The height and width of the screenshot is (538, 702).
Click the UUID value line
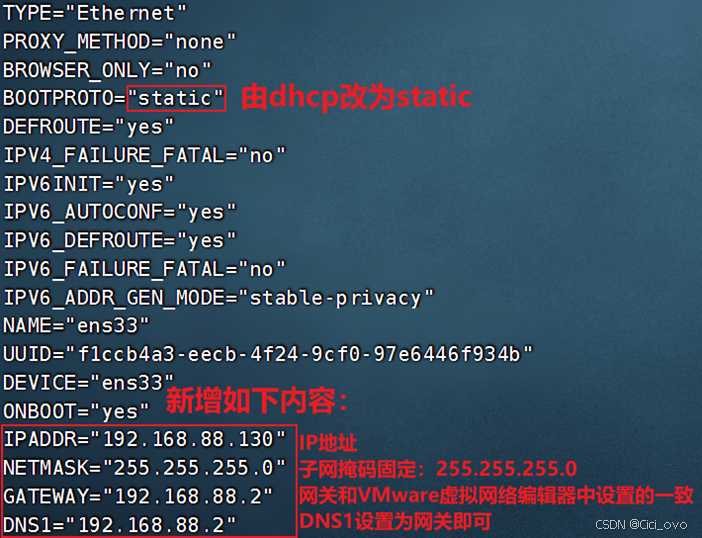coord(268,354)
